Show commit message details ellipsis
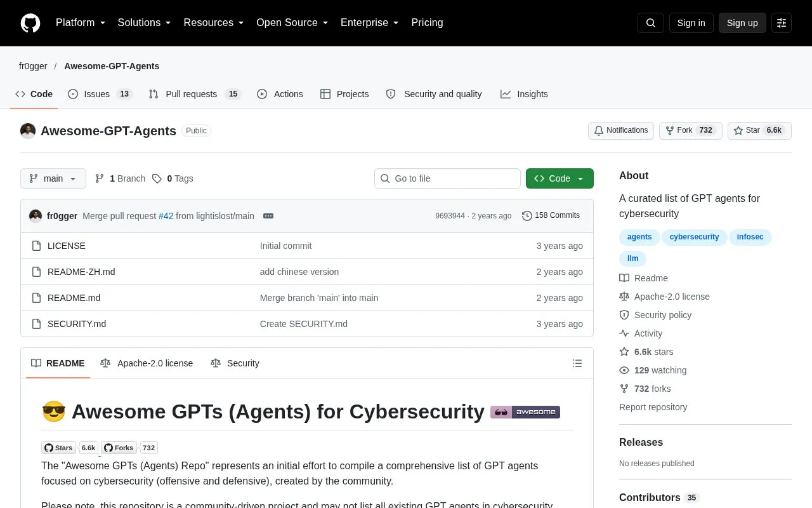The height and width of the screenshot is (508, 812). coord(268,216)
